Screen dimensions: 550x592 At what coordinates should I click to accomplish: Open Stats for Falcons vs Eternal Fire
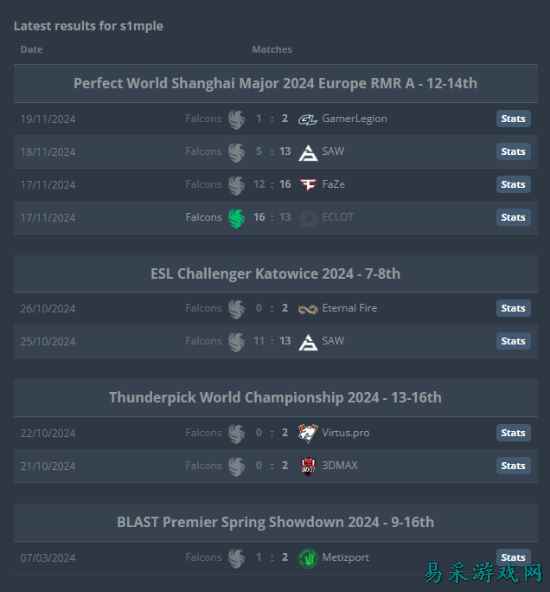click(513, 308)
